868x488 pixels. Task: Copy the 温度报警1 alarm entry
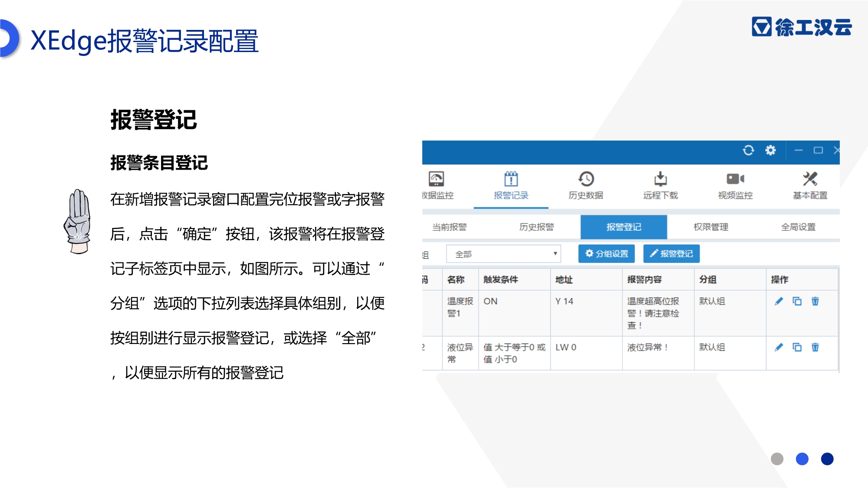click(x=797, y=301)
